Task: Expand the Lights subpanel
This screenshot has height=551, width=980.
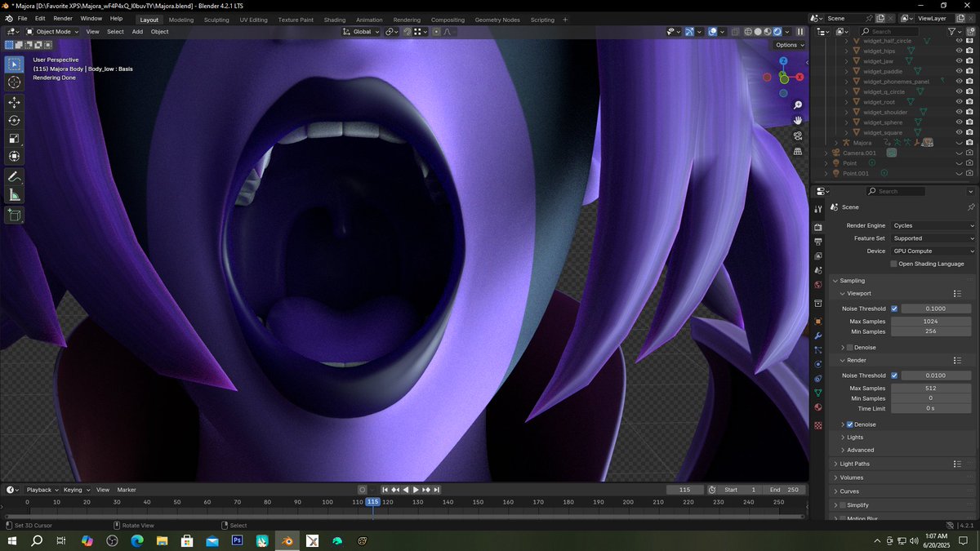Action: 843,438
